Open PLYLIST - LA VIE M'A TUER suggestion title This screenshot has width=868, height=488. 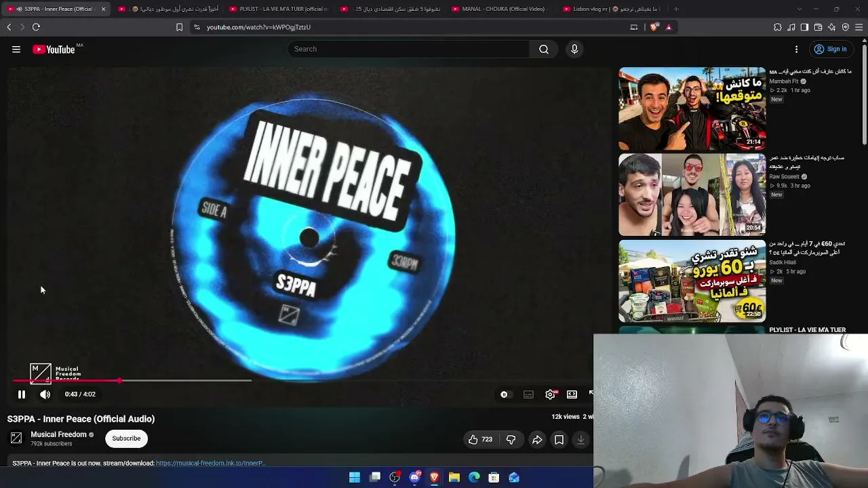pyautogui.click(x=807, y=330)
